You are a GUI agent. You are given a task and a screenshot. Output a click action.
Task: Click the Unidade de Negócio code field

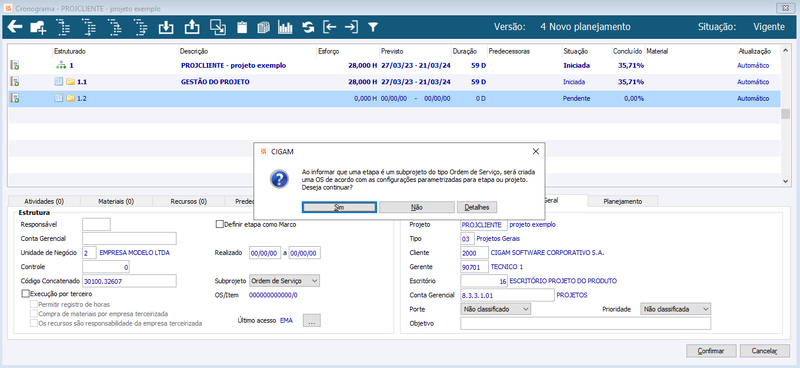click(89, 253)
